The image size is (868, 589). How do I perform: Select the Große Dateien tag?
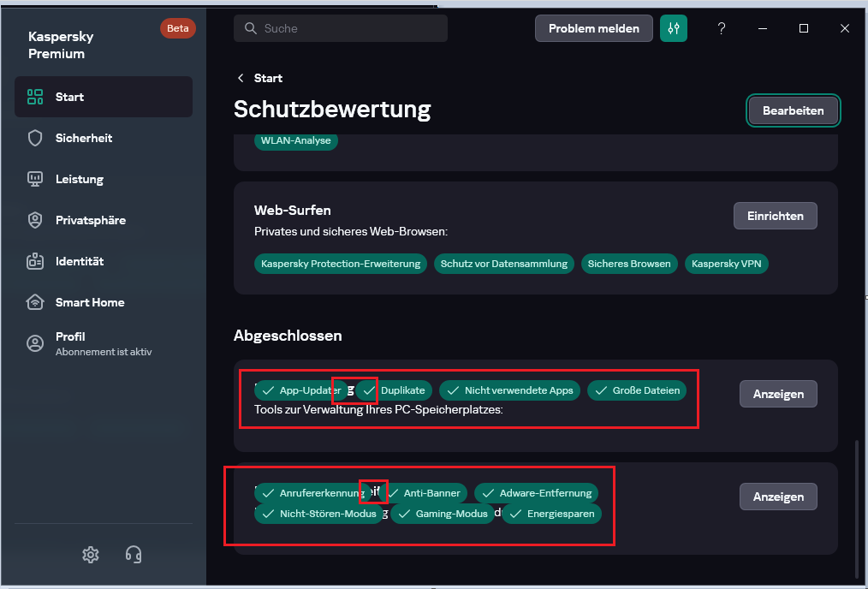point(637,390)
